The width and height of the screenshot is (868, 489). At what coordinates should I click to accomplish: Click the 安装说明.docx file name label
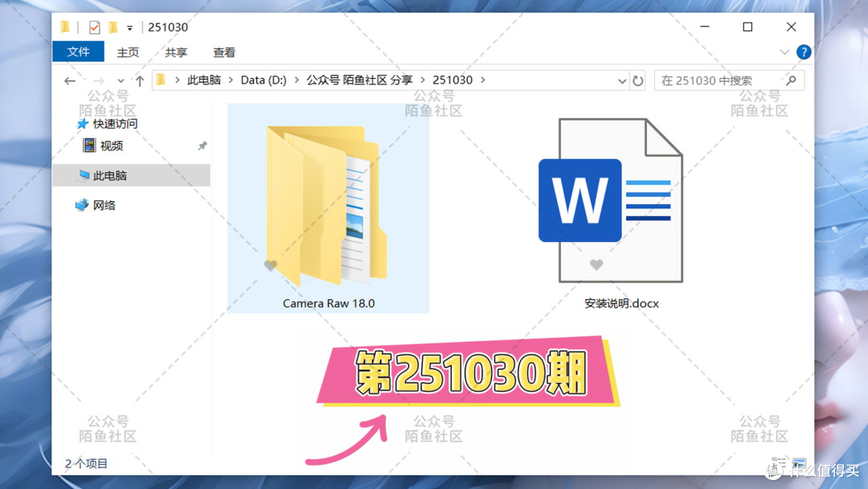point(621,303)
